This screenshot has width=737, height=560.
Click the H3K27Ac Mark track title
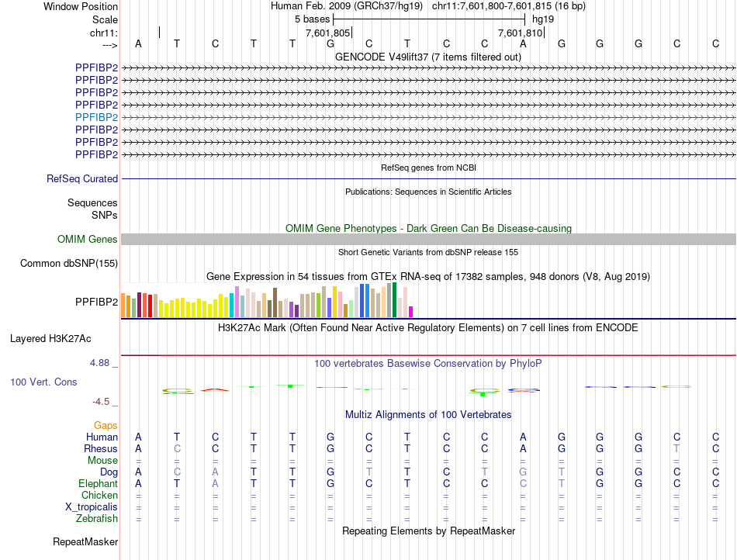(427, 327)
